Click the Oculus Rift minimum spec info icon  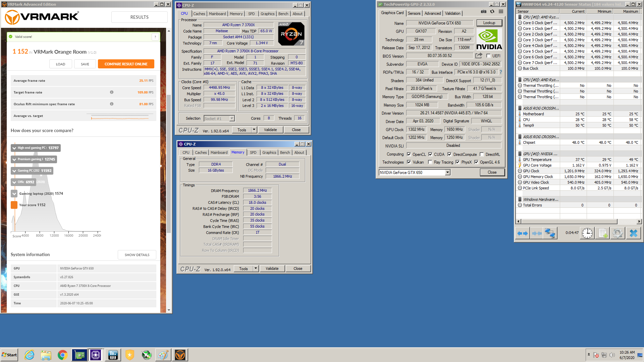point(112,104)
